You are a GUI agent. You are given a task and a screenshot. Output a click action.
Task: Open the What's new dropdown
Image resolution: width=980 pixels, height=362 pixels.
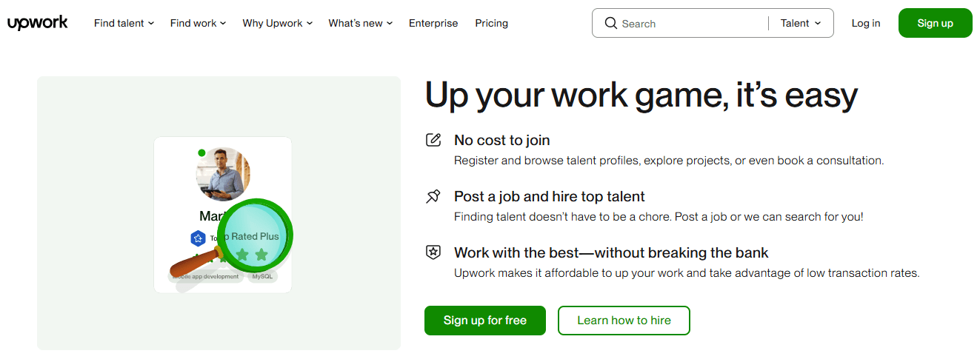point(360,23)
